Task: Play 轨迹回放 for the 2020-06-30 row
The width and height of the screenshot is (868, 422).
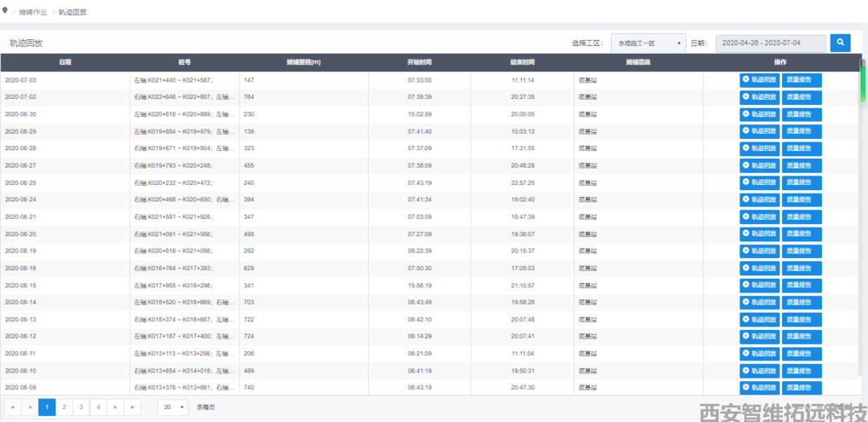Action: coord(759,115)
